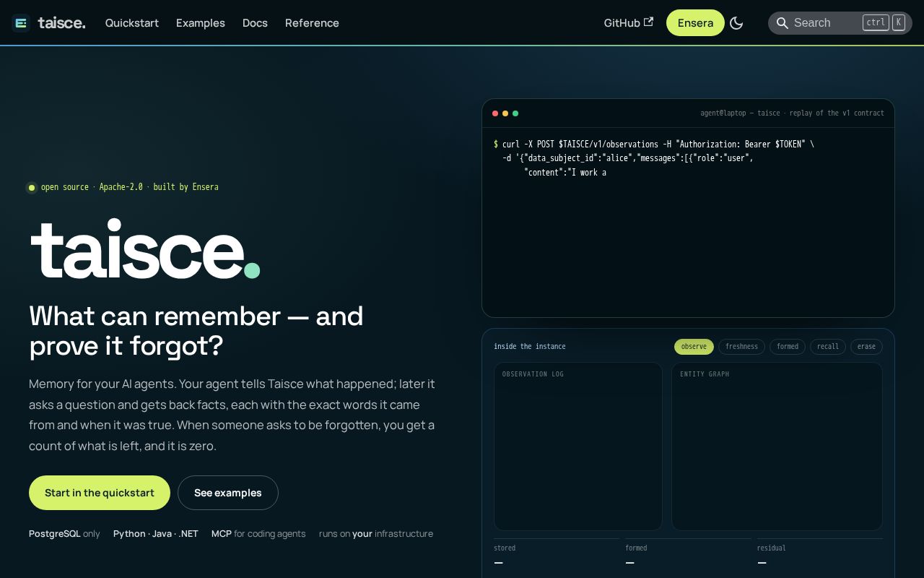
Task: Click the taisce logo icon in navbar
Action: (x=21, y=23)
